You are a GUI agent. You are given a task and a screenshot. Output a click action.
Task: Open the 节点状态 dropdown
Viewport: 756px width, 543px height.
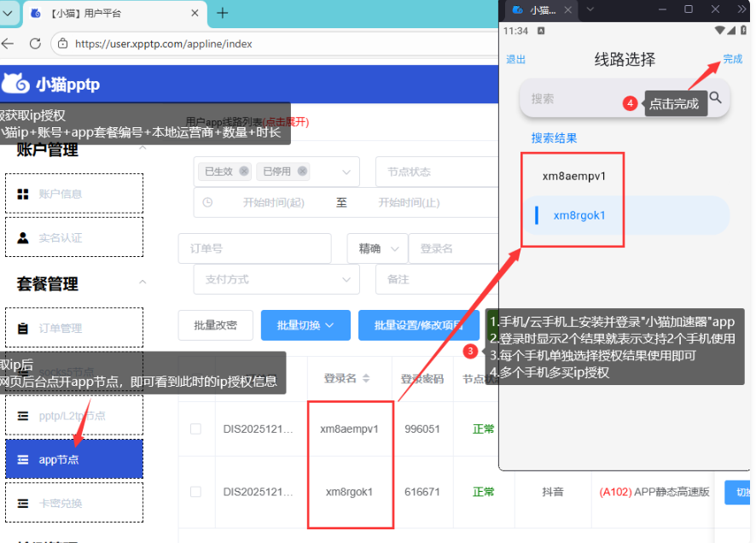click(x=437, y=172)
